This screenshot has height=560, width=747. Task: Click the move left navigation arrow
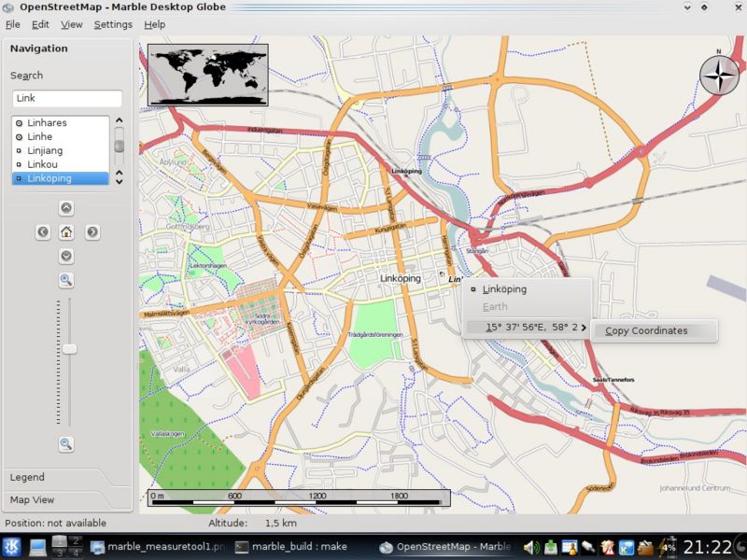pos(43,231)
